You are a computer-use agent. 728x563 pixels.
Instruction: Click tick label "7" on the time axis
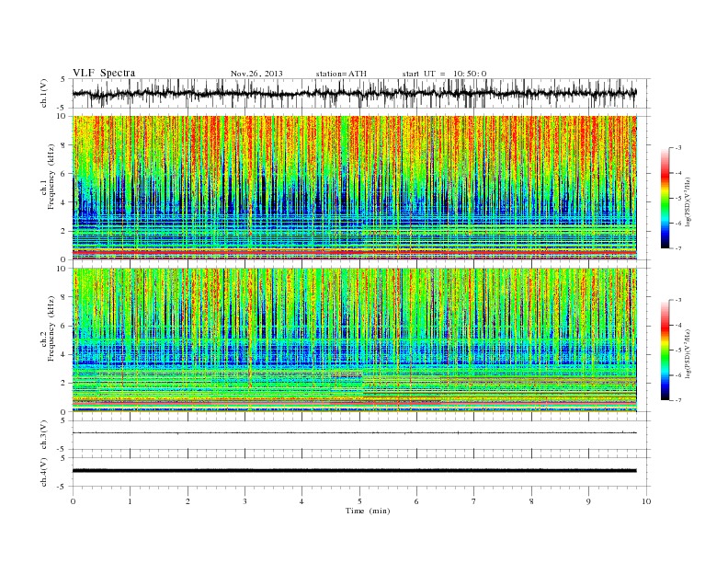click(x=473, y=501)
